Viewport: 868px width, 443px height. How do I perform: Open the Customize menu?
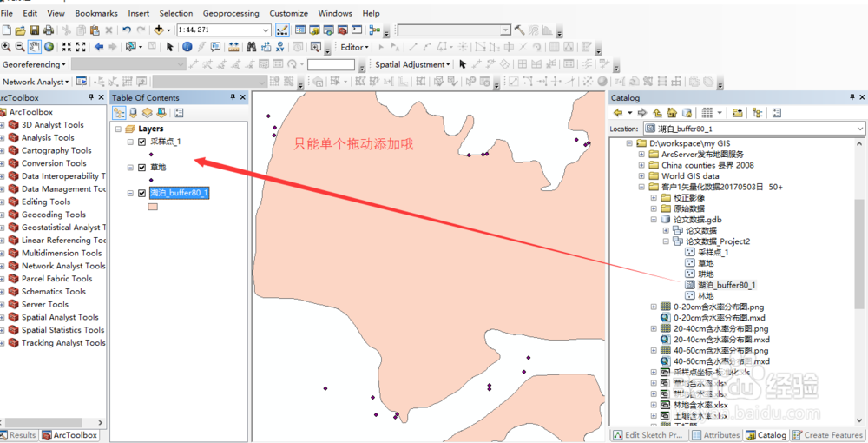[289, 13]
